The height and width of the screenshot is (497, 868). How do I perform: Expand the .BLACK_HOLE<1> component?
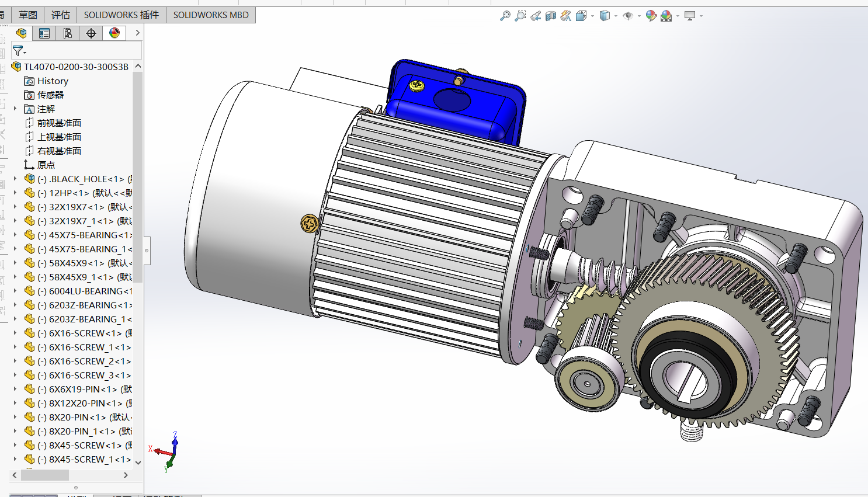(15, 179)
